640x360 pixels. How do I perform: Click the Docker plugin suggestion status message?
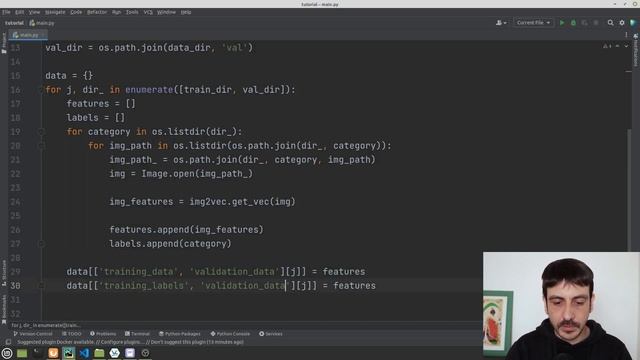tap(130, 342)
